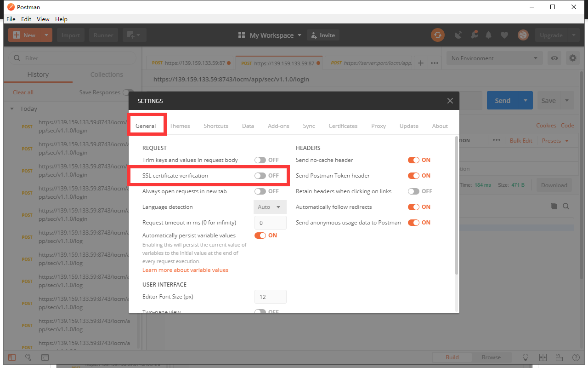
Task: Go to the Certificates settings tab
Action: 343,126
